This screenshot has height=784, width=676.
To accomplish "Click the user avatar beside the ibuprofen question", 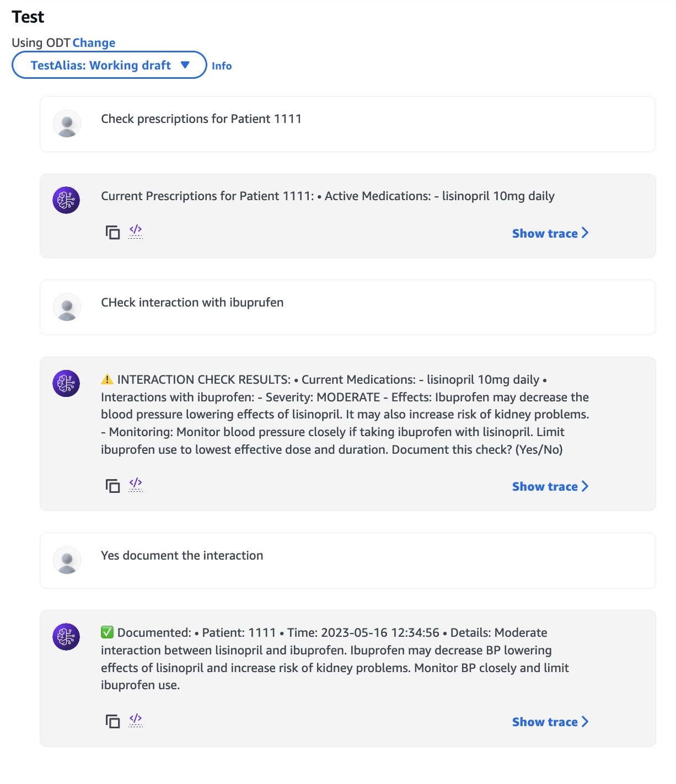I will [66, 307].
